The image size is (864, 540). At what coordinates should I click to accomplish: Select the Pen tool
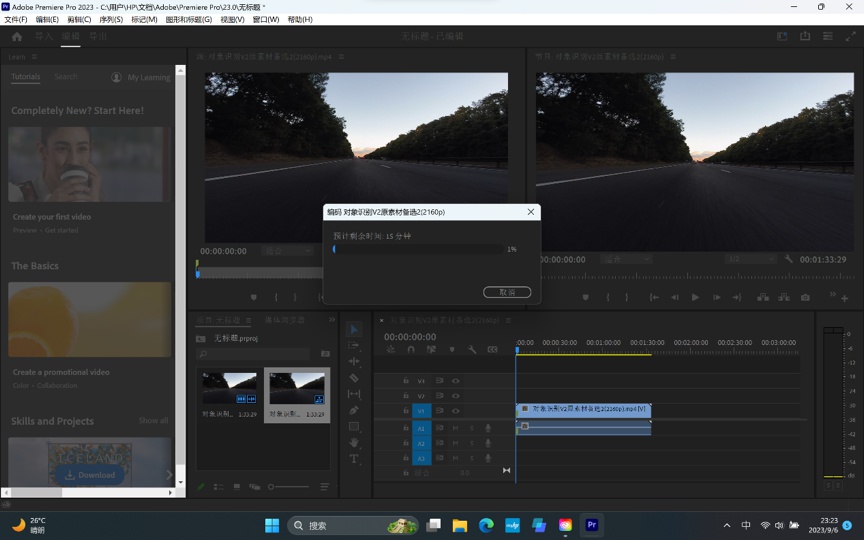pos(354,410)
